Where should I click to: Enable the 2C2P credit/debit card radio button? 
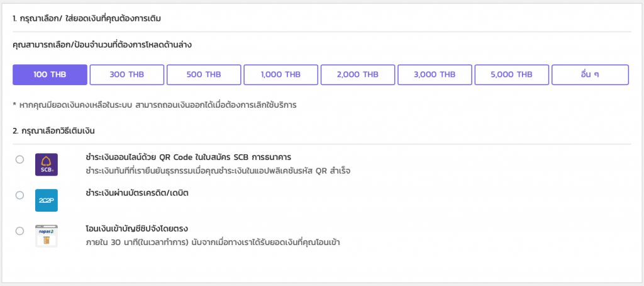pyautogui.click(x=19, y=195)
